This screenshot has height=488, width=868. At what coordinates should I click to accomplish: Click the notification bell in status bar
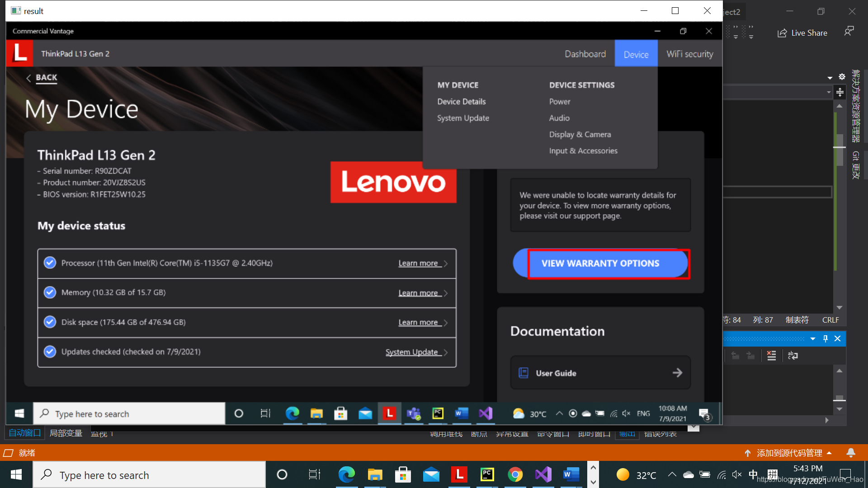coord(850,453)
